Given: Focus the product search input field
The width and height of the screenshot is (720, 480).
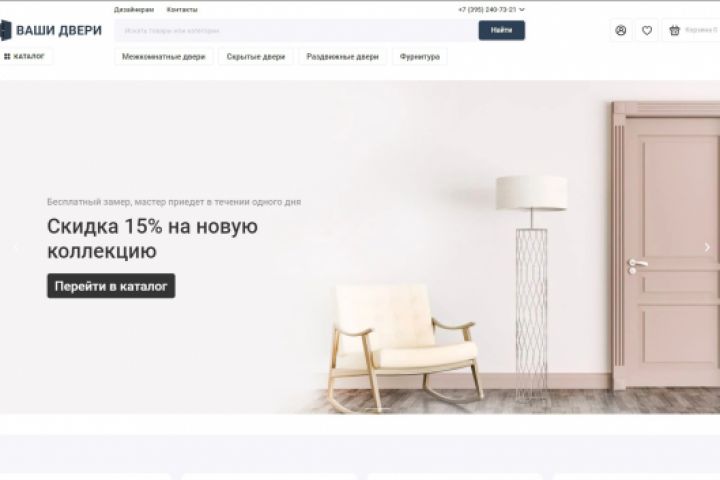Looking at the screenshot, I should coord(296,30).
